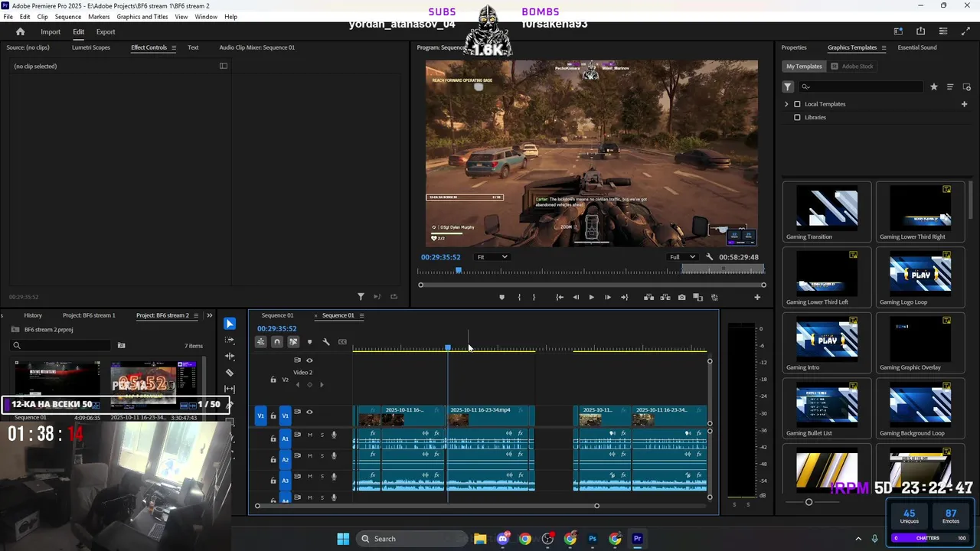
Task: Switch to the Lumetri Scopes tab
Action: point(91,47)
